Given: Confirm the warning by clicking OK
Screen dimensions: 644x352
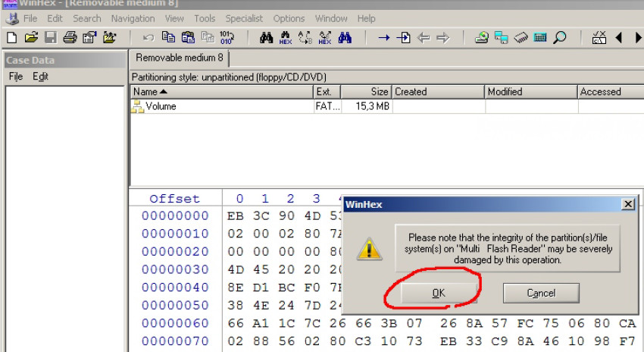Looking at the screenshot, I should click(439, 293).
